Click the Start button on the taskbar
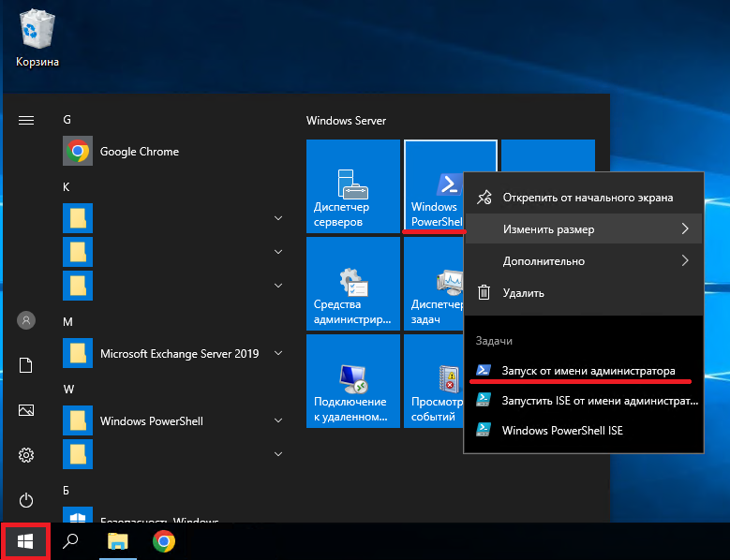 [25, 541]
